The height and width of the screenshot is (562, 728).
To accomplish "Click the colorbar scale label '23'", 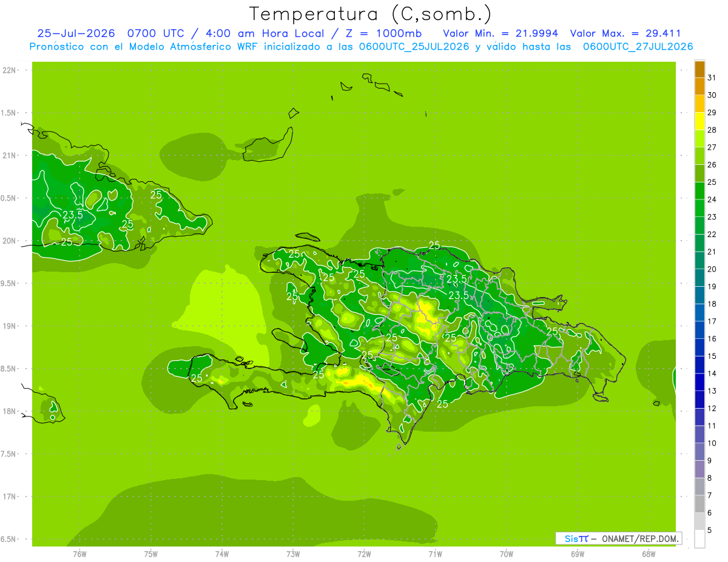I will click(712, 217).
